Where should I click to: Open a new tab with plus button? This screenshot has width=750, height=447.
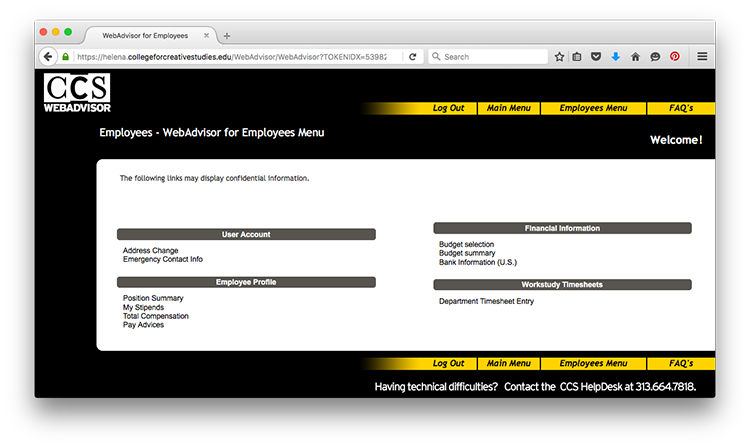227,35
